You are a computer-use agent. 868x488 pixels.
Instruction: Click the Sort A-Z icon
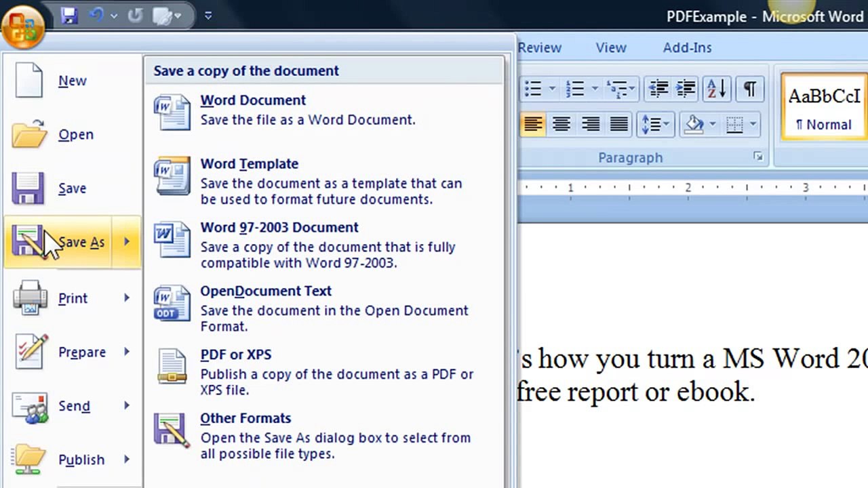click(x=716, y=89)
